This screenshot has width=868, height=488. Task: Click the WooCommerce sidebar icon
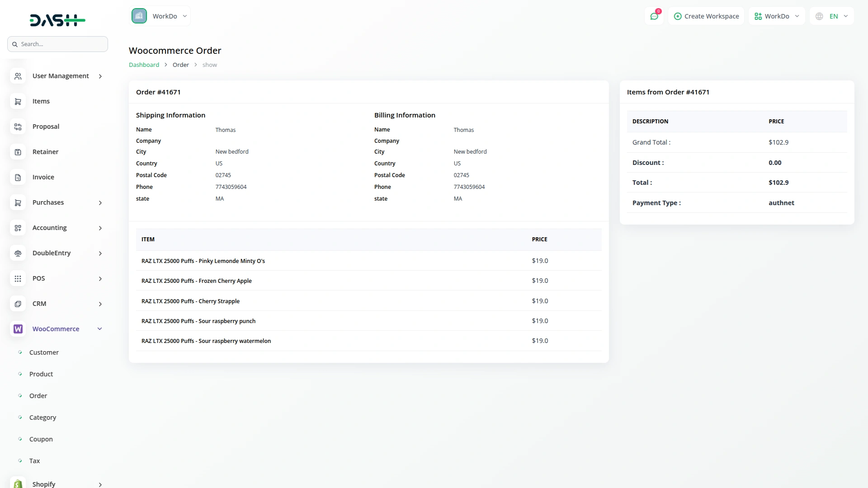(18, 328)
